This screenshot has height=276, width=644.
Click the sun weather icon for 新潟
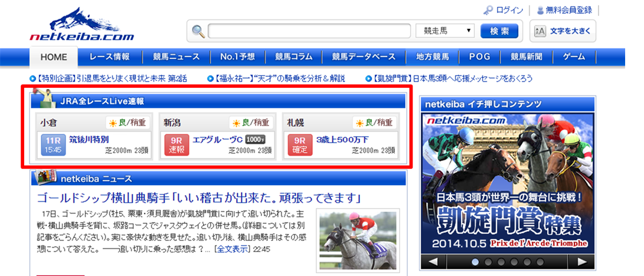point(236,123)
